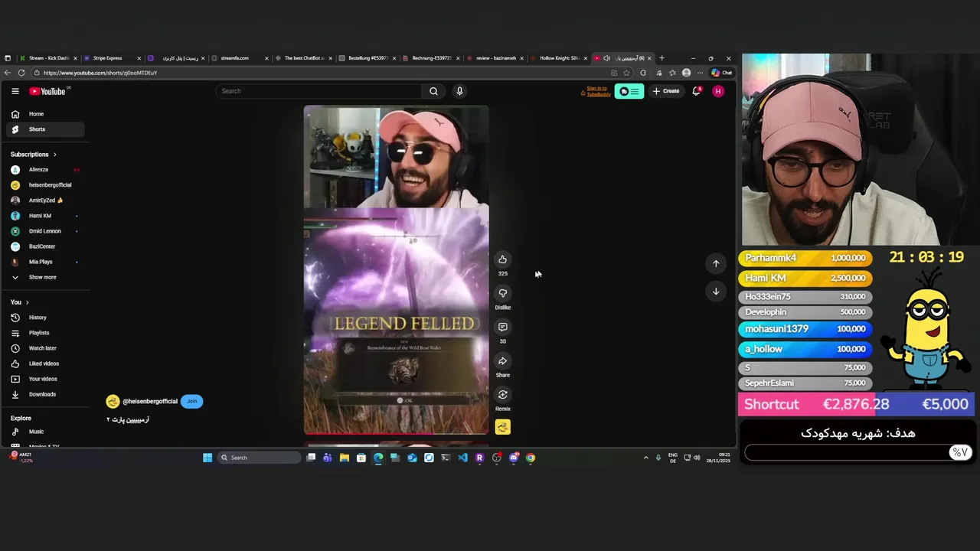This screenshot has height=551, width=980.
Task: Open YouTube notifications bell
Action: pos(696,91)
